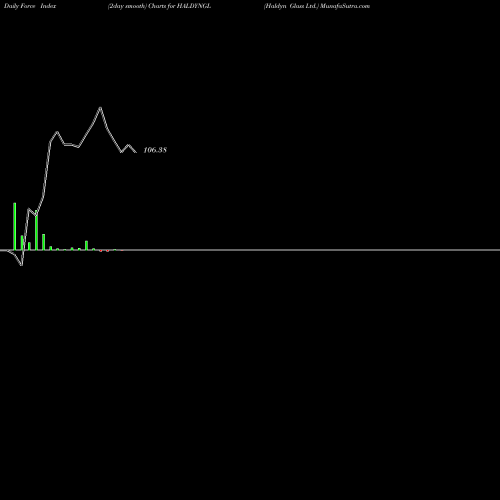Click the grey line's lowest dip below zero
Image resolution: width=500 pixels, height=500 pixels.
coord(22,265)
